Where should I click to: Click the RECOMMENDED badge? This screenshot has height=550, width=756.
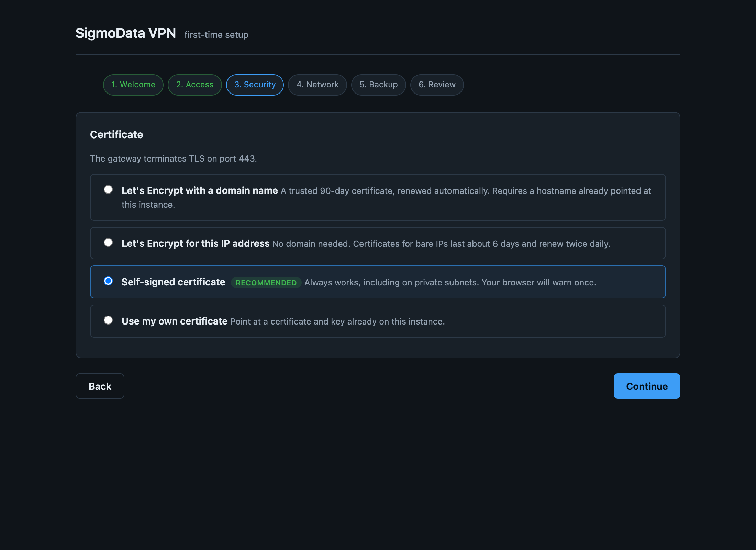click(266, 283)
